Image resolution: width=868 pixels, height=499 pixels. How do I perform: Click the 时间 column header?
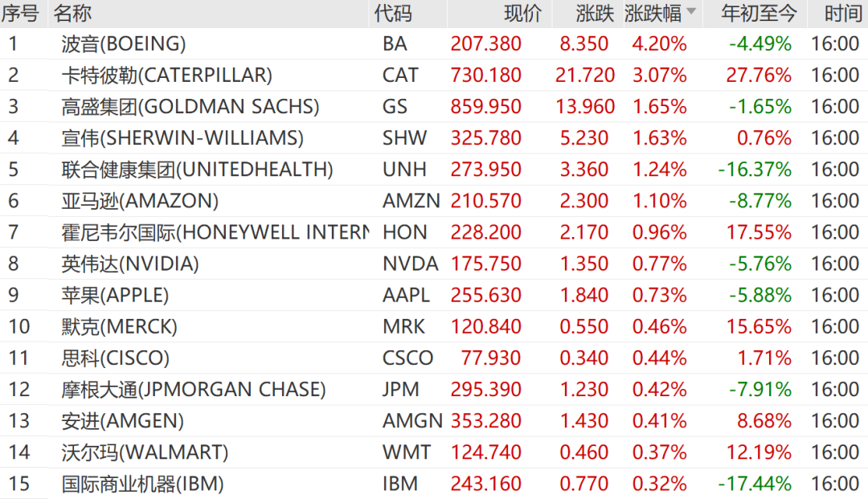tap(842, 13)
